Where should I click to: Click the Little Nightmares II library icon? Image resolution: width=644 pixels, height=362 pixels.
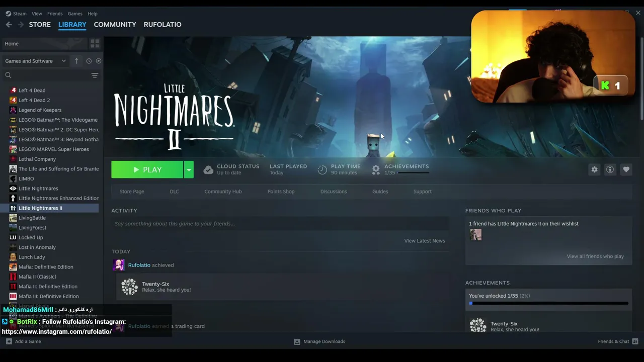[13, 208]
